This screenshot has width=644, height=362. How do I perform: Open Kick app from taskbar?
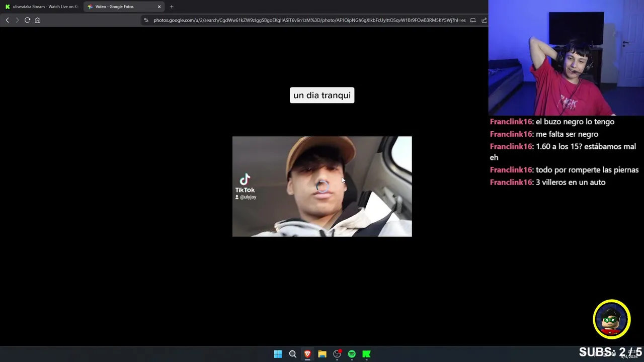click(x=367, y=354)
